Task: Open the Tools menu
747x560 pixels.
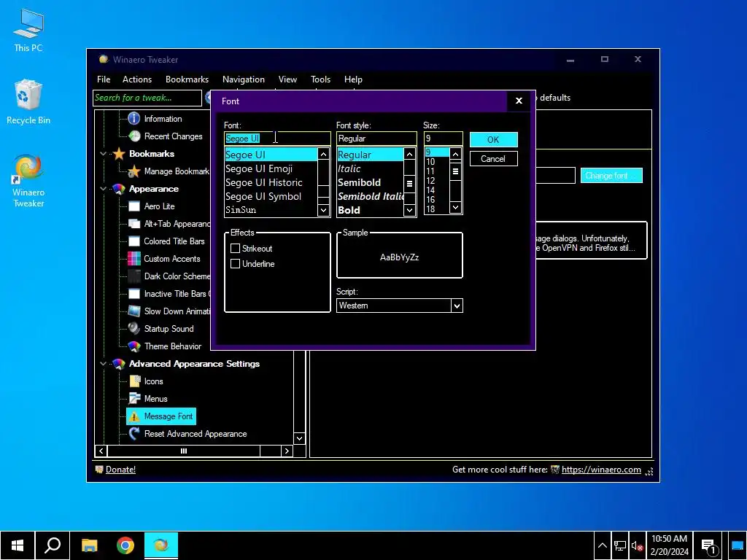Action: pos(321,79)
